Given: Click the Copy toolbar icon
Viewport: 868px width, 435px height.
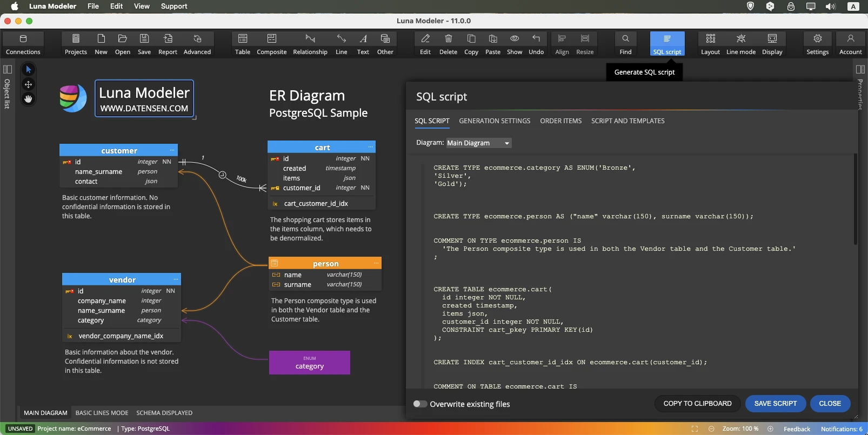Looking at the screenshot, I should [x=471, y=44].
